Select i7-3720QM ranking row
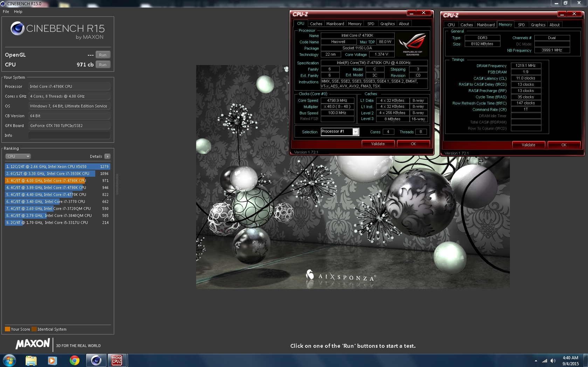 (x=57, y=209)
